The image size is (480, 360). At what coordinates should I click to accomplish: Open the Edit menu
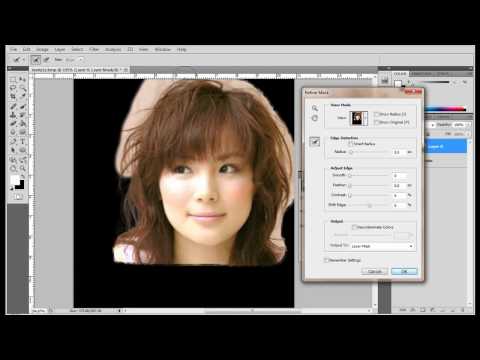click(x=26, y=49)
